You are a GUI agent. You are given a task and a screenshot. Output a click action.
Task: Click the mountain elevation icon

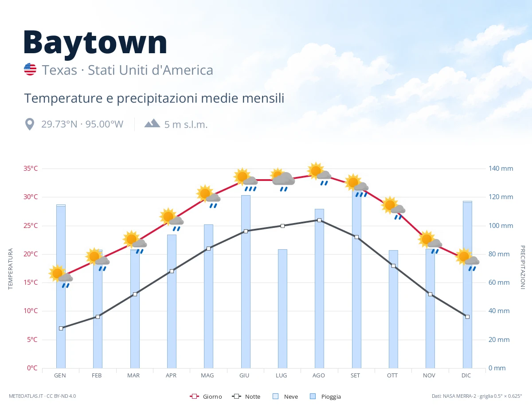[x=152, y=123]
